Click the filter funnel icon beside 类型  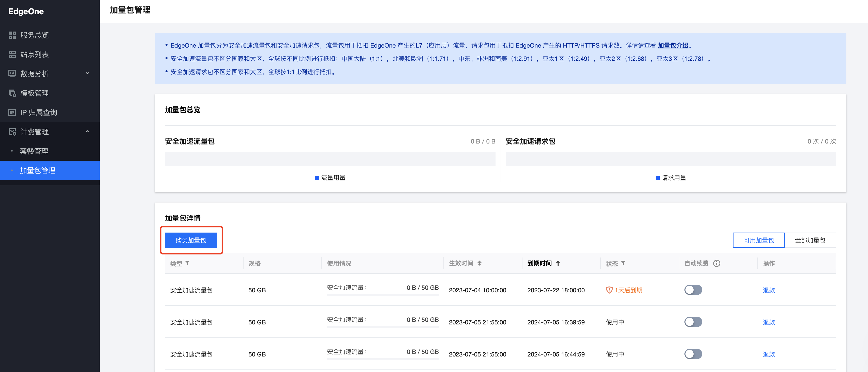coord(187,263)
